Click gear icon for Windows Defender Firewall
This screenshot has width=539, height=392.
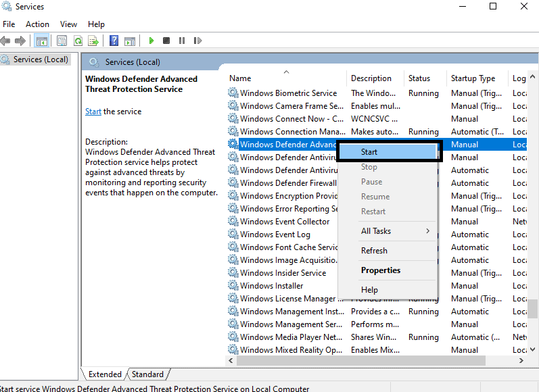click(233, 182)
